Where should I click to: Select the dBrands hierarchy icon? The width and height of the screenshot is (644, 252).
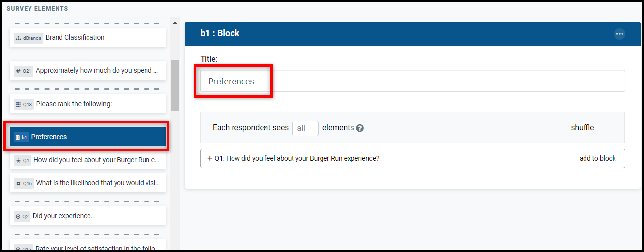pos(18,38)
